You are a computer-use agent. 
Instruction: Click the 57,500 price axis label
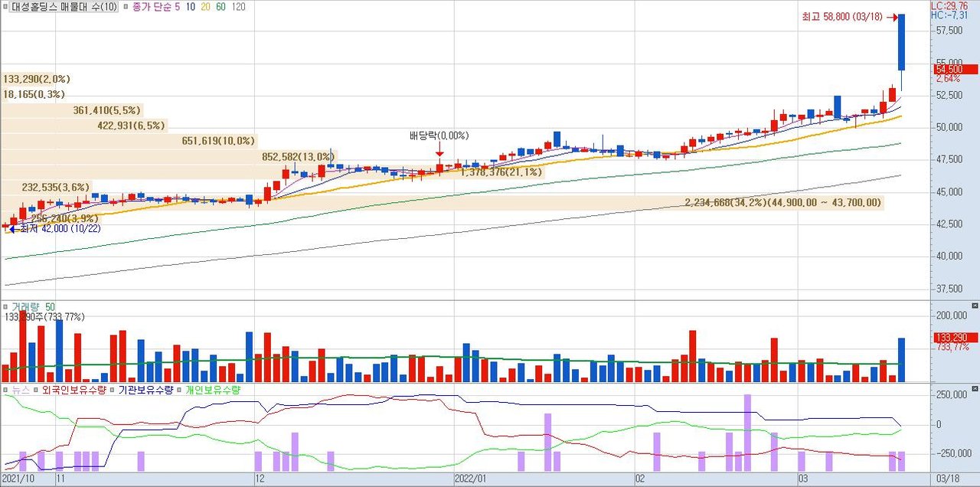click(948, 31)
